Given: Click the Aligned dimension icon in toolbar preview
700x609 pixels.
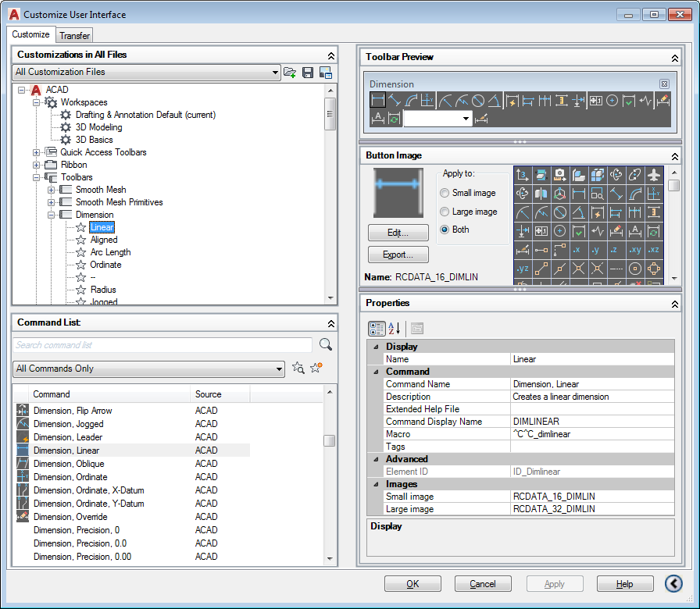Looking at the screenshot, I should (395, 101).
